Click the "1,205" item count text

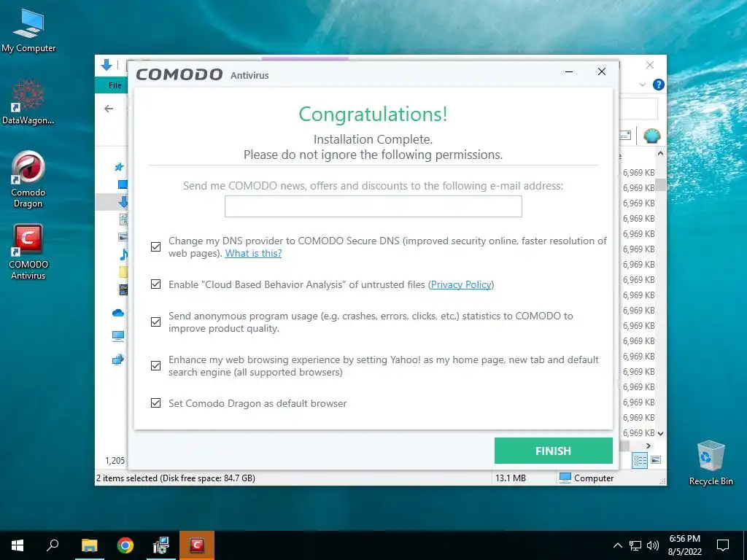(115, 461)
